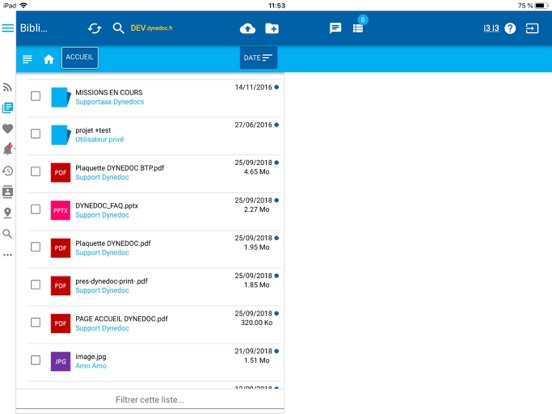The image size is (552, 414).
Task: Open the three-dots more sidebar icon
Action: coord(7,255)
